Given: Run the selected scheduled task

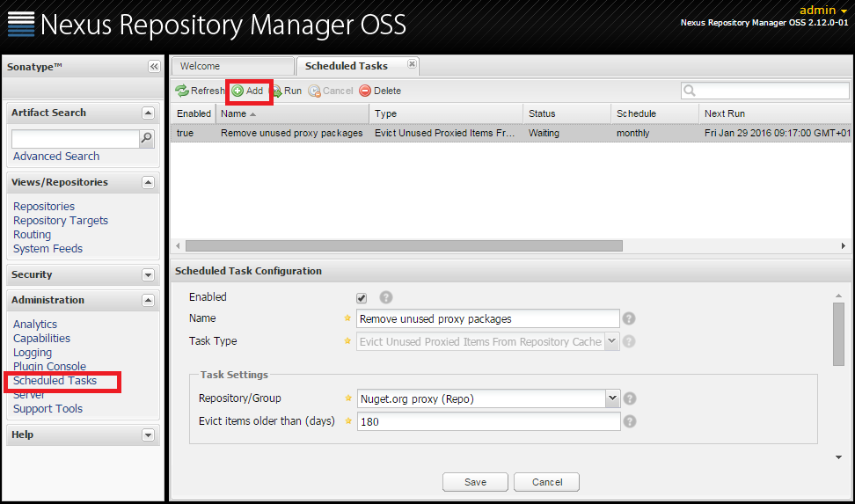Looking at the screenshot, I should (x=286, y=91).
